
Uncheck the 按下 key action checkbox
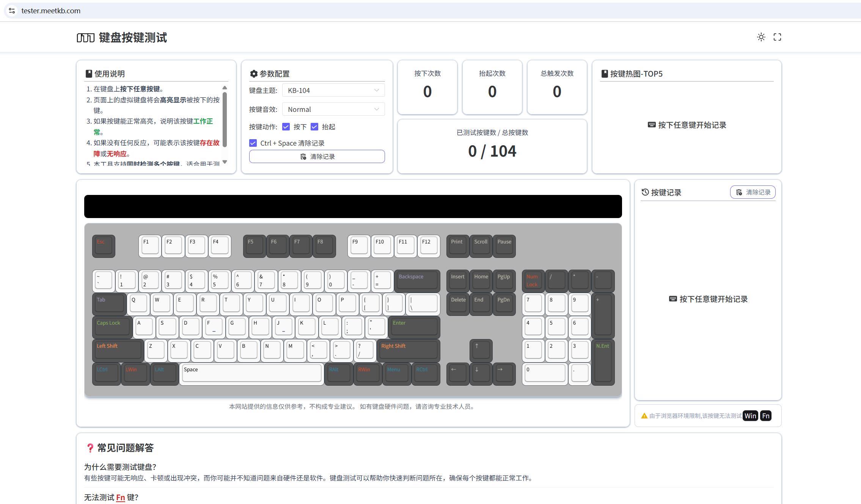[x=286, y=127]
